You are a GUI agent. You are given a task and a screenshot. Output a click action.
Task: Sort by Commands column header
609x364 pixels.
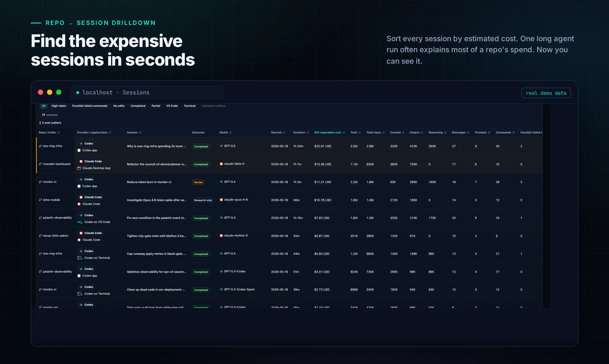pos(505,132)
